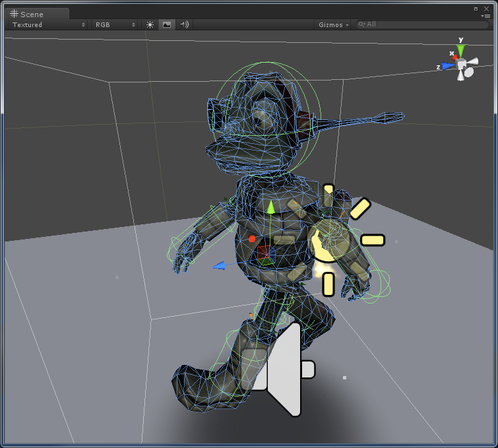The height and width of the screenshot is (448, 498).
Task: Open the Textured draw mode dropdown
Action: coord(48,24)
